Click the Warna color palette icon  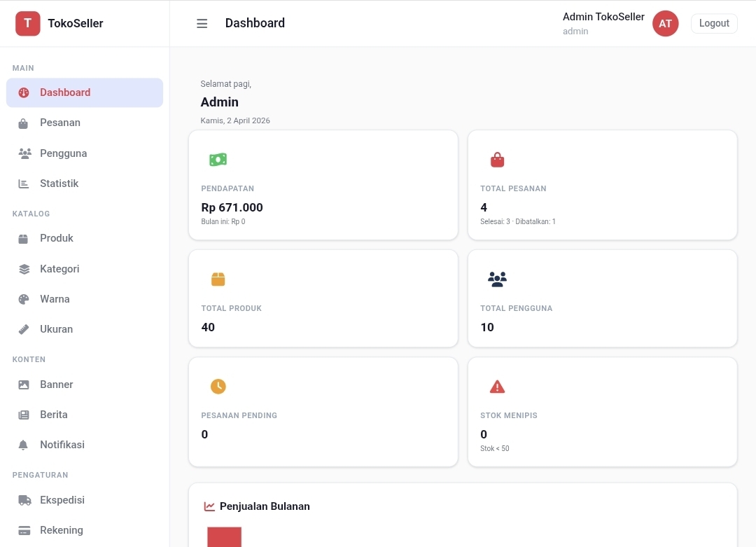tap(23, 299)
